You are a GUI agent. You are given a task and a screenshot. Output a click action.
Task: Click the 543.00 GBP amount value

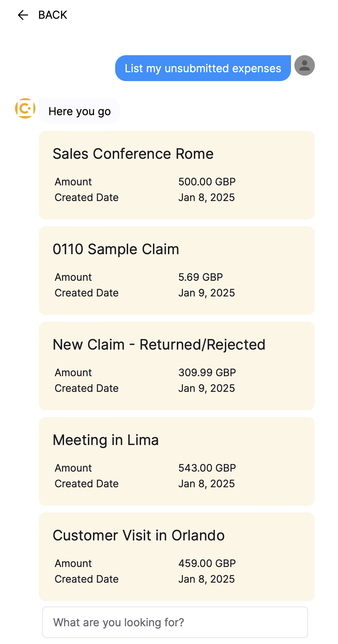(x=207, y=468)
